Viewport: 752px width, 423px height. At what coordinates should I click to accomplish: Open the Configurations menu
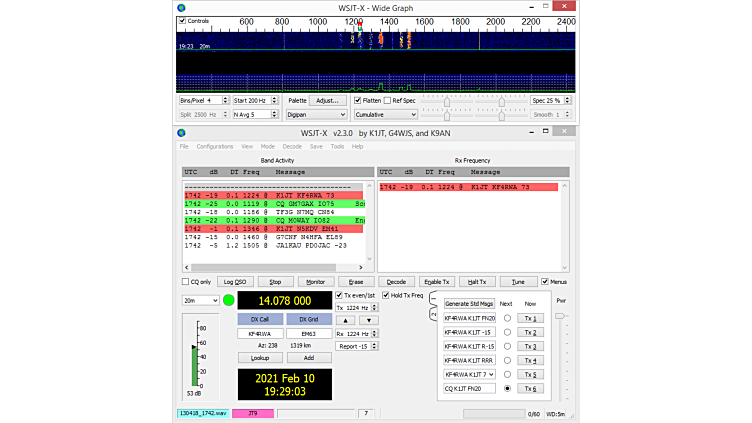click(x=214, y=146)
